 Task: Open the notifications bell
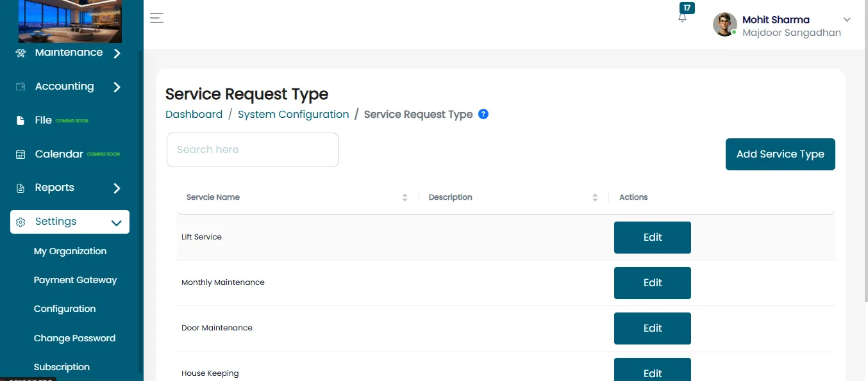[682, 18]
